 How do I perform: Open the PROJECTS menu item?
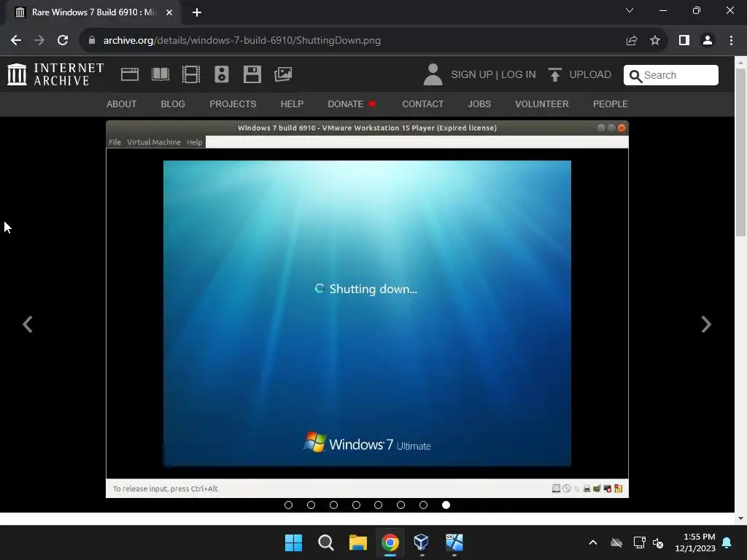(233, 104)
